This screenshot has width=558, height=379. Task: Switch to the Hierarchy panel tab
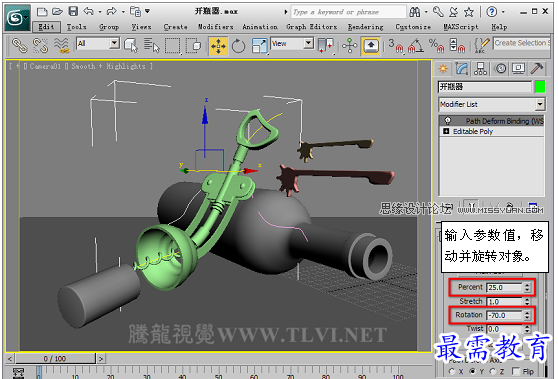[x=480, y=68]
